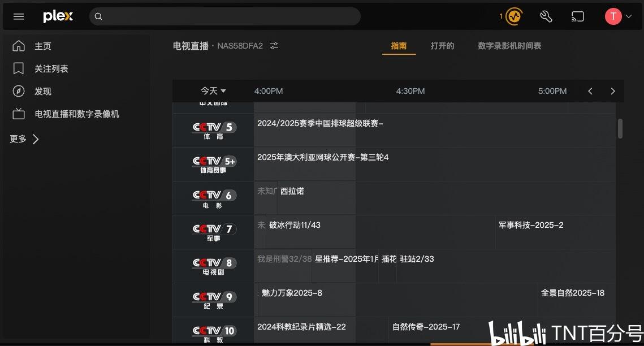The image size is (644, 346).
Task: Expand the account dropdown chevron
Action: [x=629, y=16]
